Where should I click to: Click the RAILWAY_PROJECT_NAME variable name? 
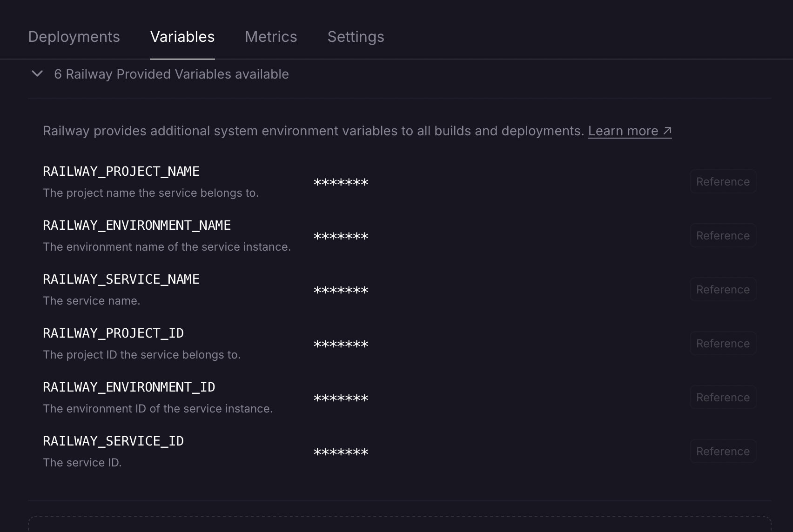click(121, 172)
